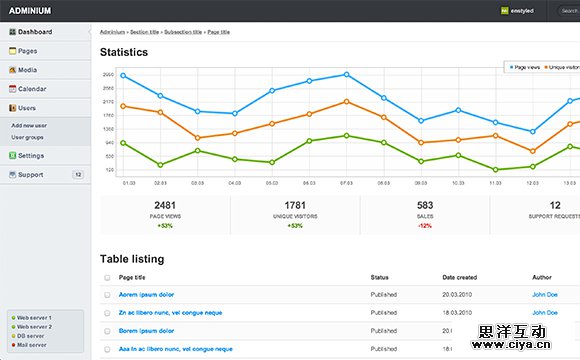Open the Pages menu item
This screenshot has height=360, width=580.
(x=45, y=51)
